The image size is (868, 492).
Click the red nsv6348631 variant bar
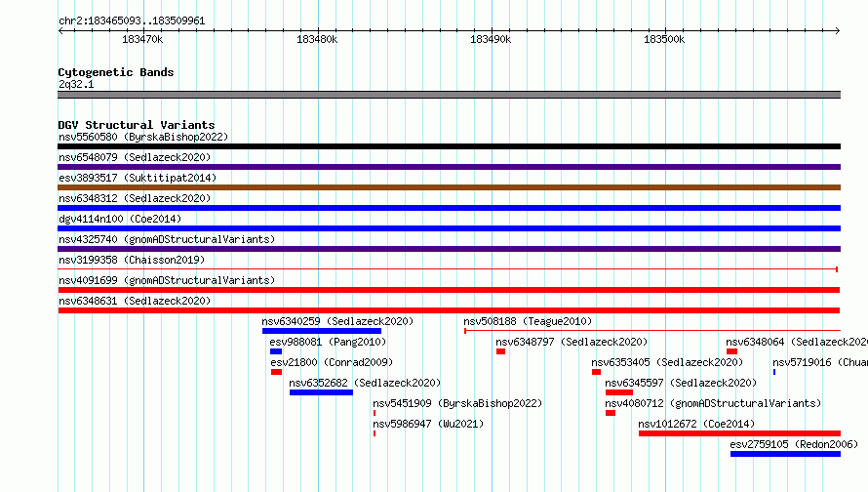click(449, 310)
